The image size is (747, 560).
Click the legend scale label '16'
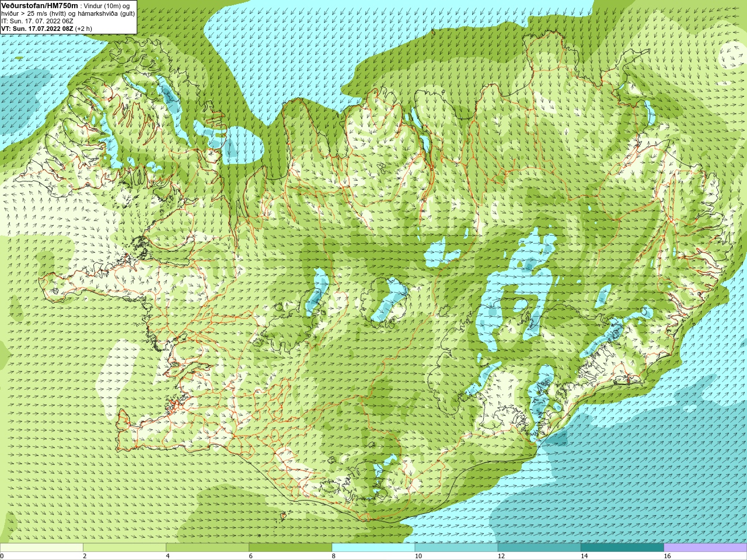[x=668, y=556]
